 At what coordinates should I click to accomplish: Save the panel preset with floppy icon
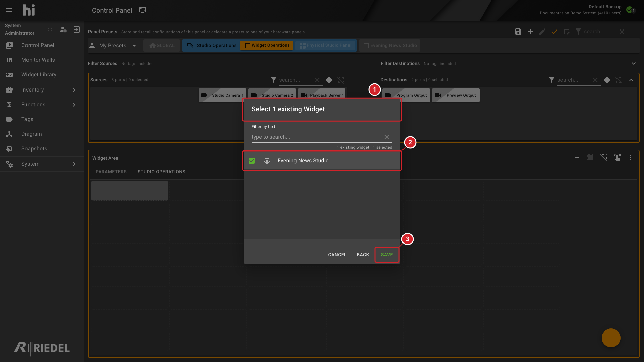pos(518,32)
